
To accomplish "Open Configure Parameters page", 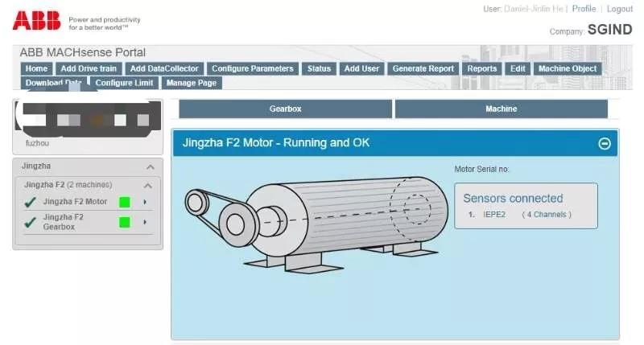I will 252,68.
